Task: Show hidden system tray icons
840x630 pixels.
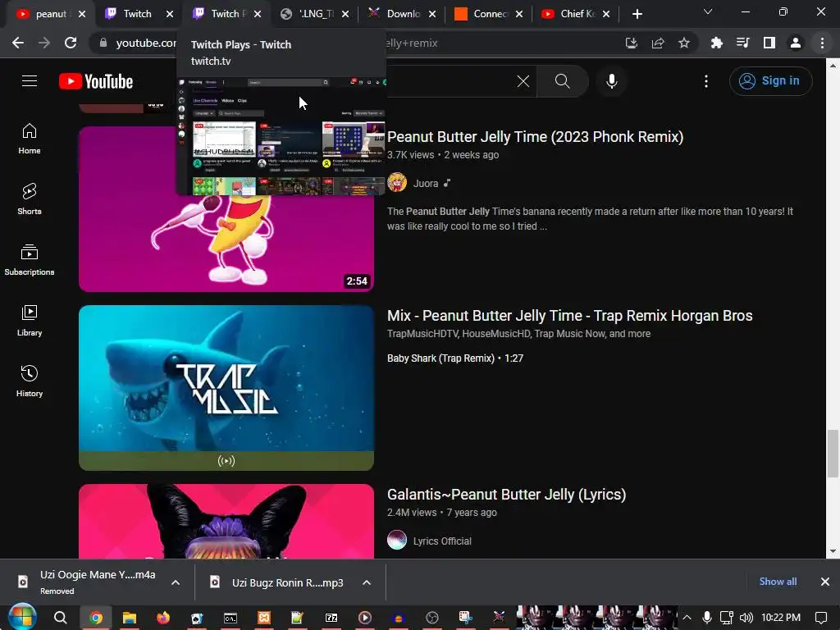Action: pos(687,618)
